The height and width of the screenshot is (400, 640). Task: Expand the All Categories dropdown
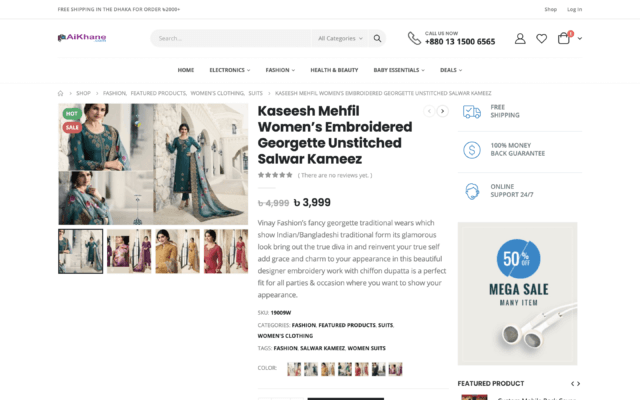point(339,38)
